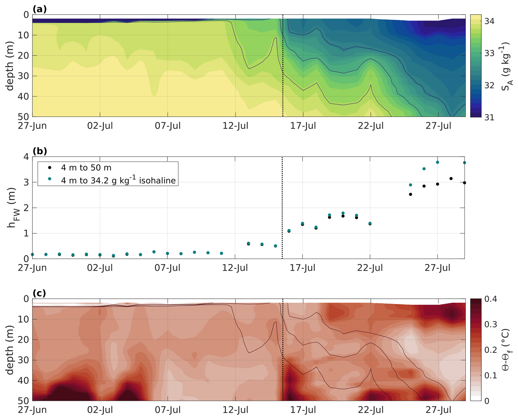Click the panel label (b)
Image resolution: width=518 pixels, height=420 pixels.
pyautogui.click(x=40, y=151)
